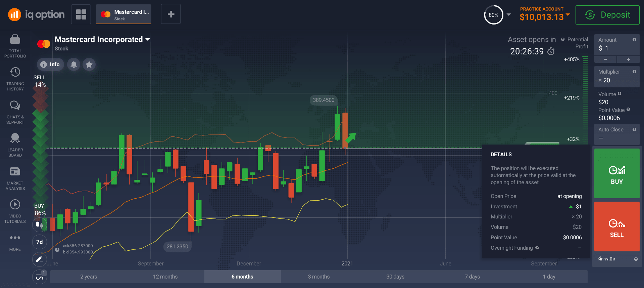The image size is (644, 288).
Task: Open the Leader Board
Action: coord(15,146)
